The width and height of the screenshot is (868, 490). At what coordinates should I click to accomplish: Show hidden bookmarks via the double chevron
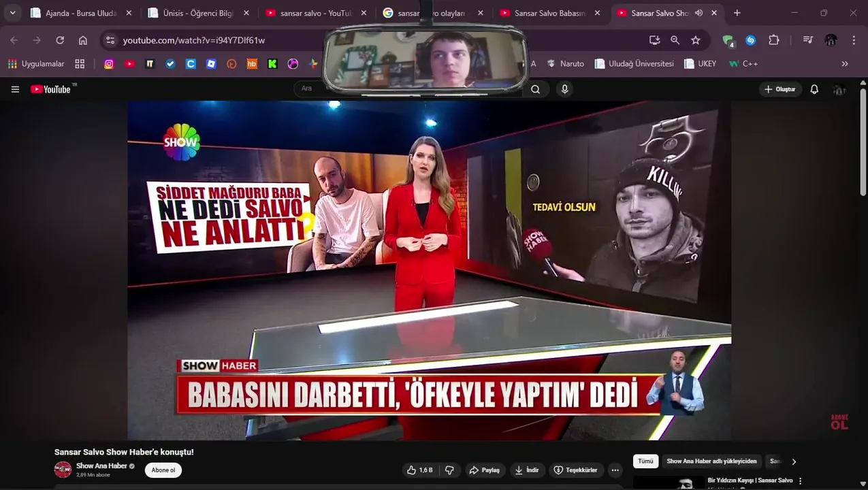coord(845,64)
